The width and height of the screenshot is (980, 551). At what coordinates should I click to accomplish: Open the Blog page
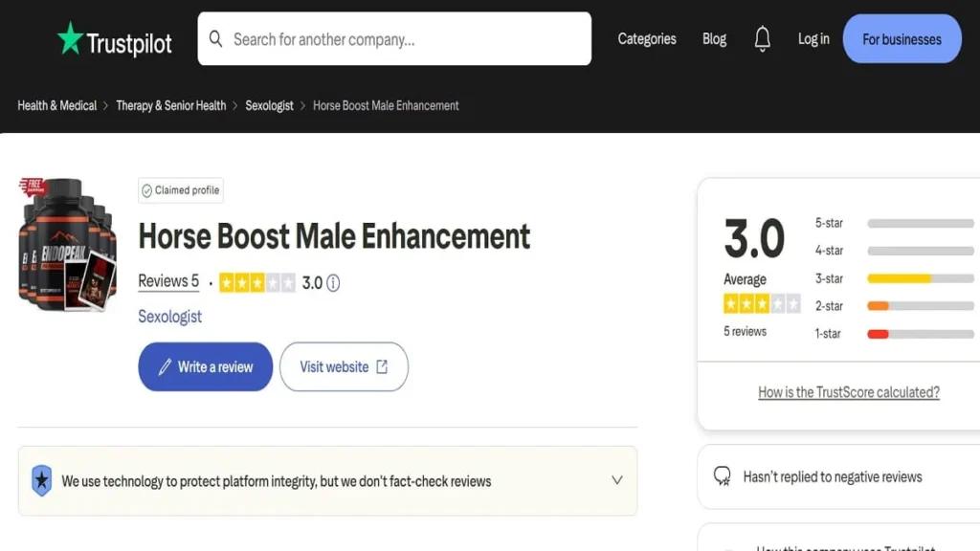click(714, 38)
